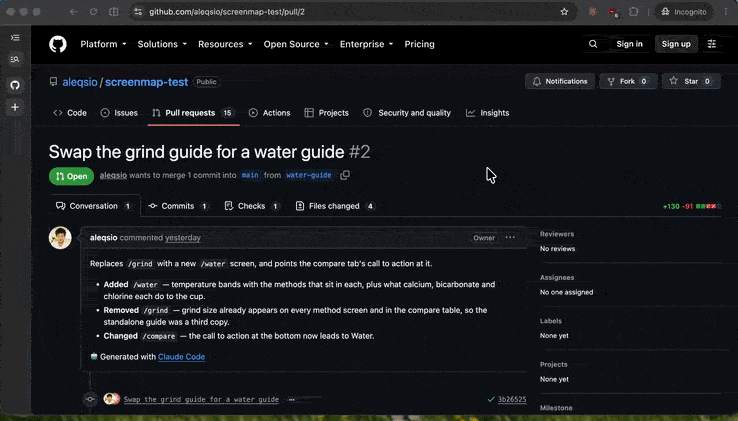This screenshot has height=421, width=738.
Task: Expand commit message ellipsis button
Action: point(292,399)
